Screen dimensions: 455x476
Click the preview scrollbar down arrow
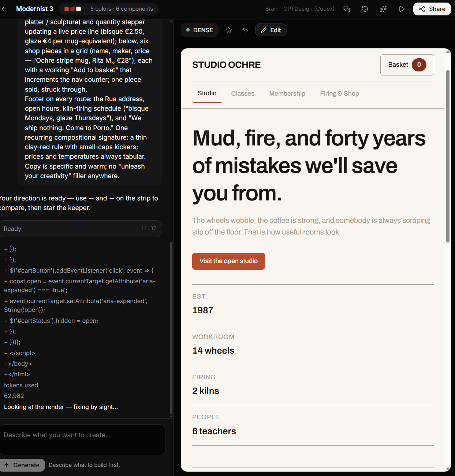coord(448,469)
